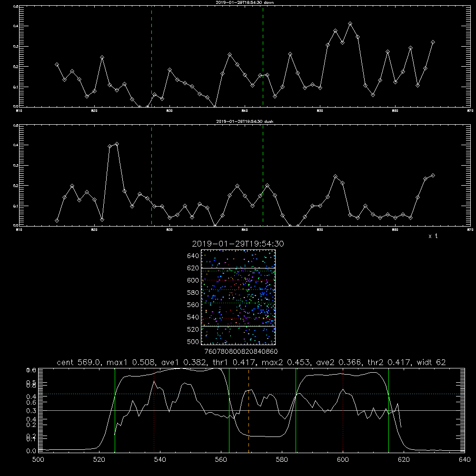
Task: Select the "thr1 0.417" value
Action: 234,362
